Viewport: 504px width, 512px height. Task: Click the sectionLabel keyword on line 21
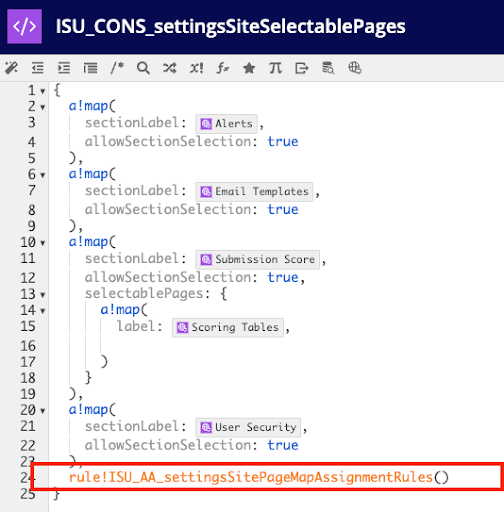click(x=132, y=426)
